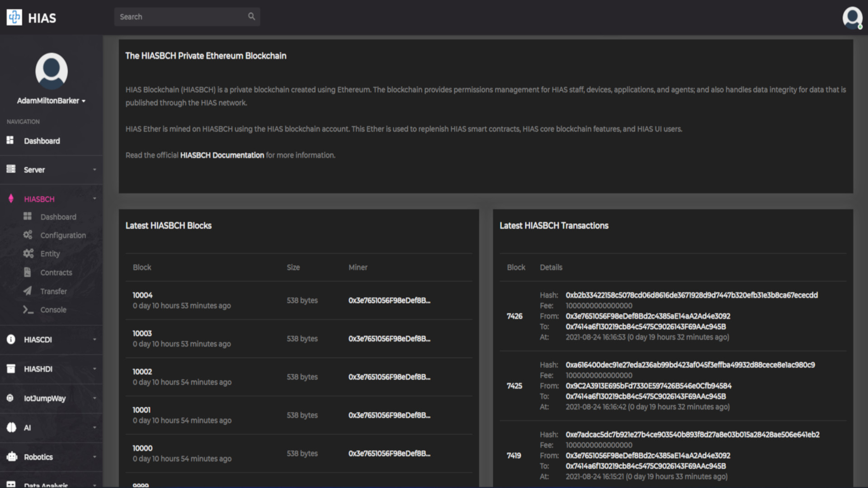Click the search magnifier icon
Image resolution: width=868 pixels, height=488 pixels.
[251, 16]
